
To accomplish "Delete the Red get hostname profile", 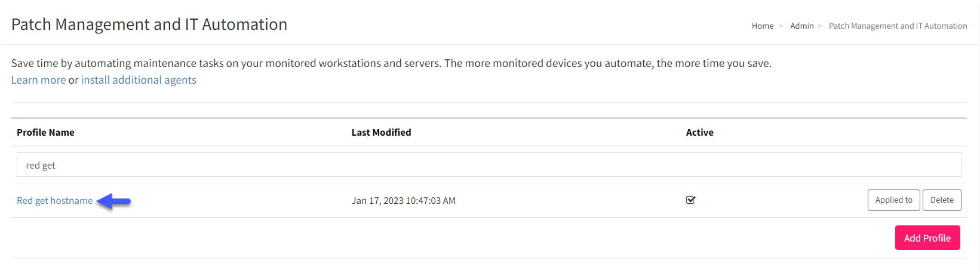I will 941,200.
